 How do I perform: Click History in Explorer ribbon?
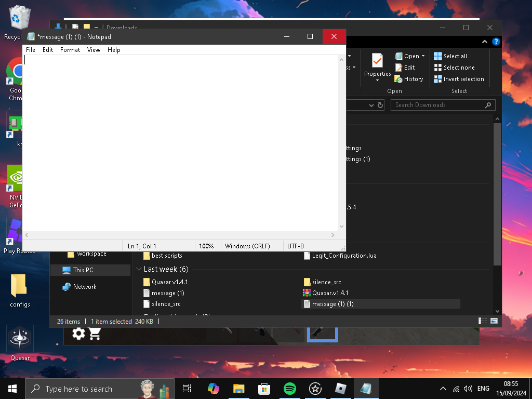(x=409, y=79)
